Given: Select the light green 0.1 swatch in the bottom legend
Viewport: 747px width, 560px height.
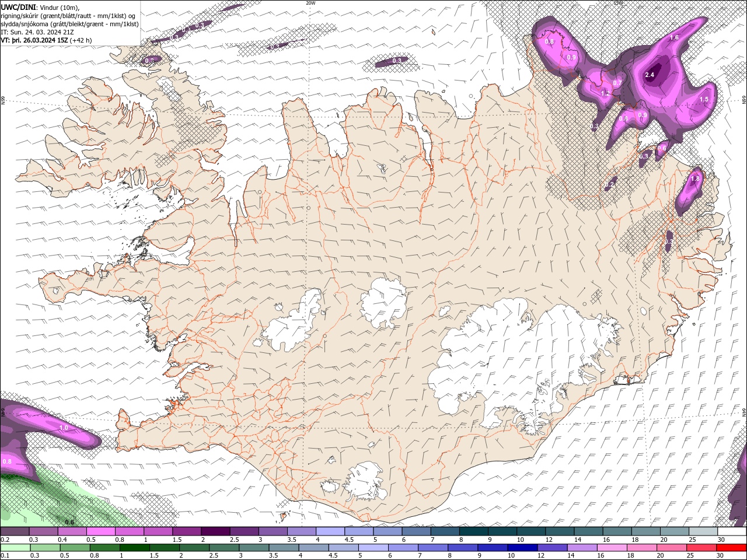Looking at the screenshot, I should (x=15, y=548).
